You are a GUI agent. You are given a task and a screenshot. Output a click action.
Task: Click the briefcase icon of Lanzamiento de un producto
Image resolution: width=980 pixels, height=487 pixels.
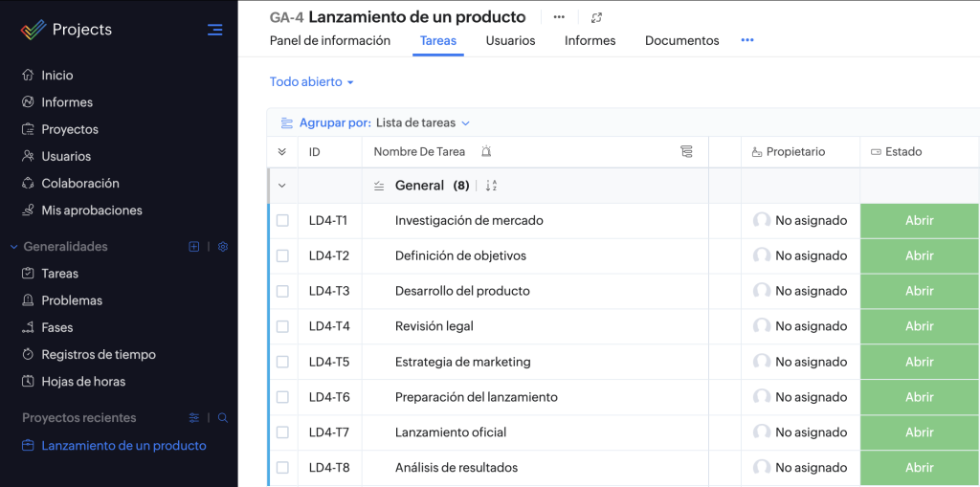(28, 446)
